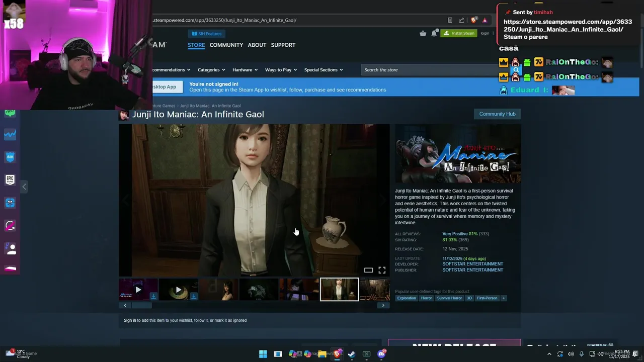
Task: Open the Xbox Game Bar taskbar icon
Action: click(366, 354)
